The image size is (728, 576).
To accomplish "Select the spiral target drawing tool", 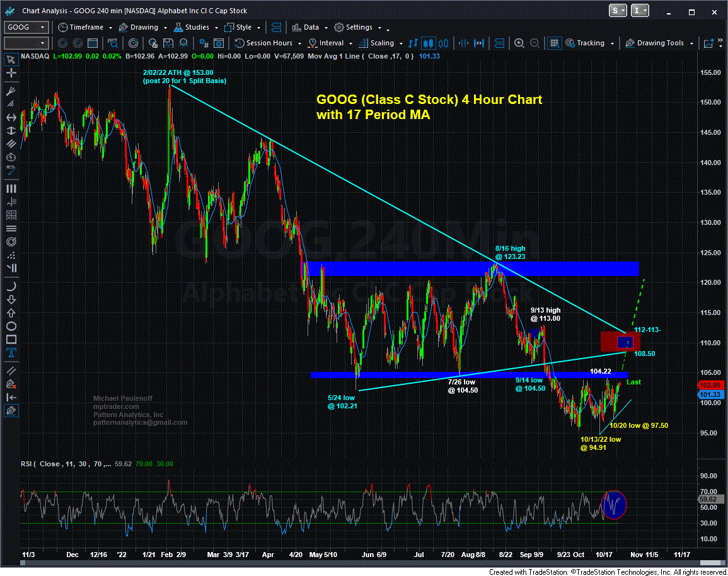I will pos(11,242).
